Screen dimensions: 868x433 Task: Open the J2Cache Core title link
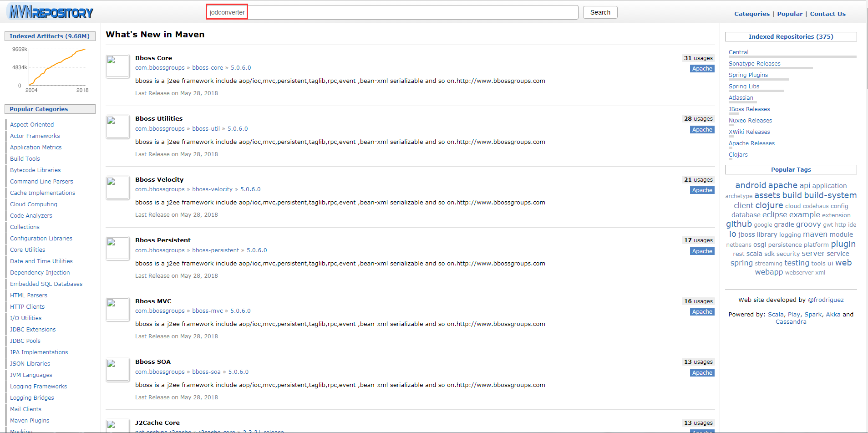pos(157,423)
